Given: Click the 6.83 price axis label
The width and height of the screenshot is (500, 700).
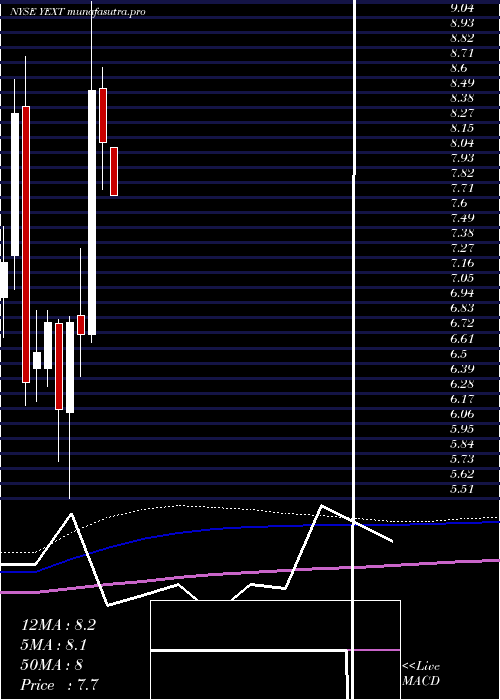Looking at the screenshot, I should coord(462,308).
